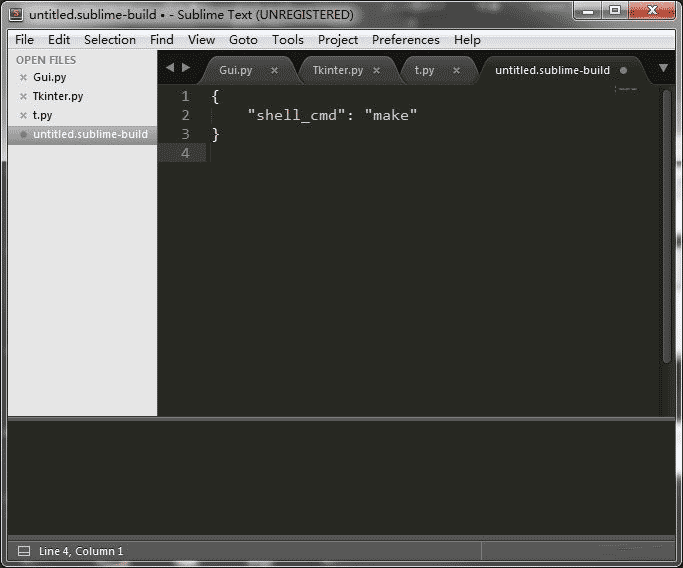Open the Goto menu
The image size is (683, 568).
click(x=243, y=40)
